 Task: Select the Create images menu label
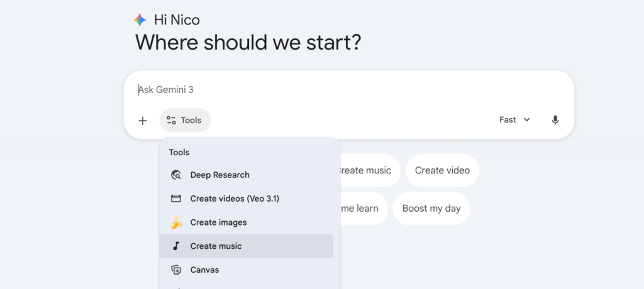pyautogui.click(x=218, y=222)
